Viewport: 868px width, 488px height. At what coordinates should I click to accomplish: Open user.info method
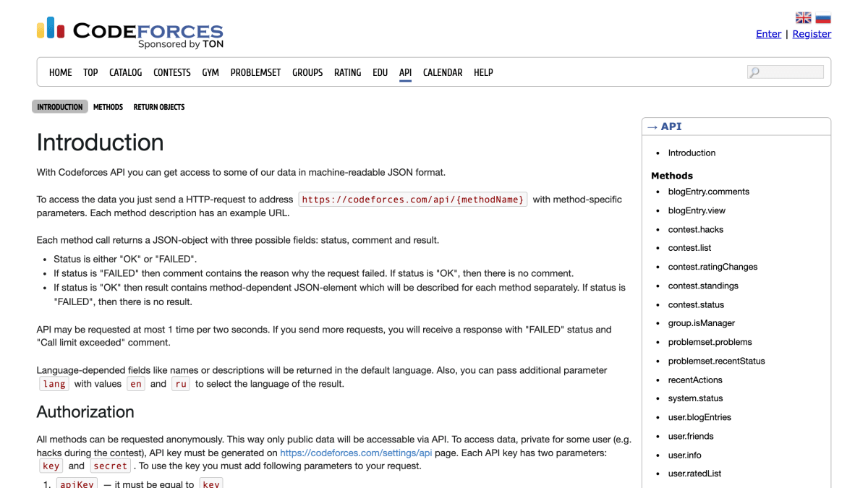pyautogui.click(x=684, y=455)
